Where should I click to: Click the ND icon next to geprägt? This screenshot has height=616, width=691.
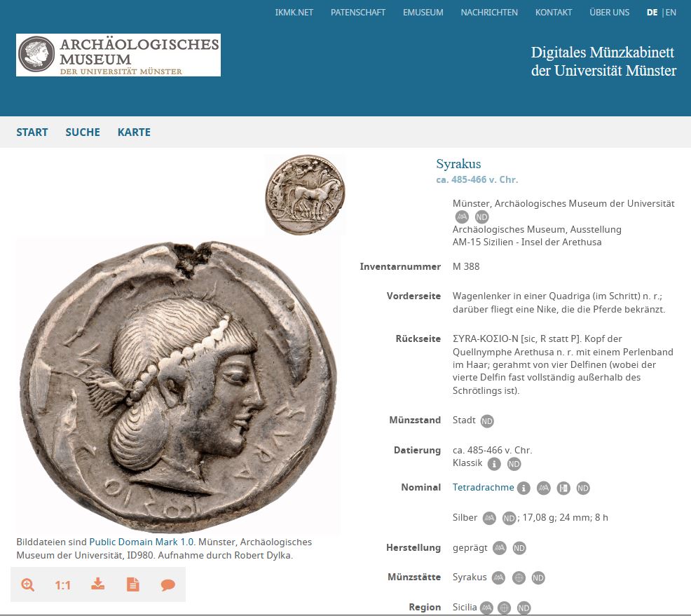click(x=519, y=548)
